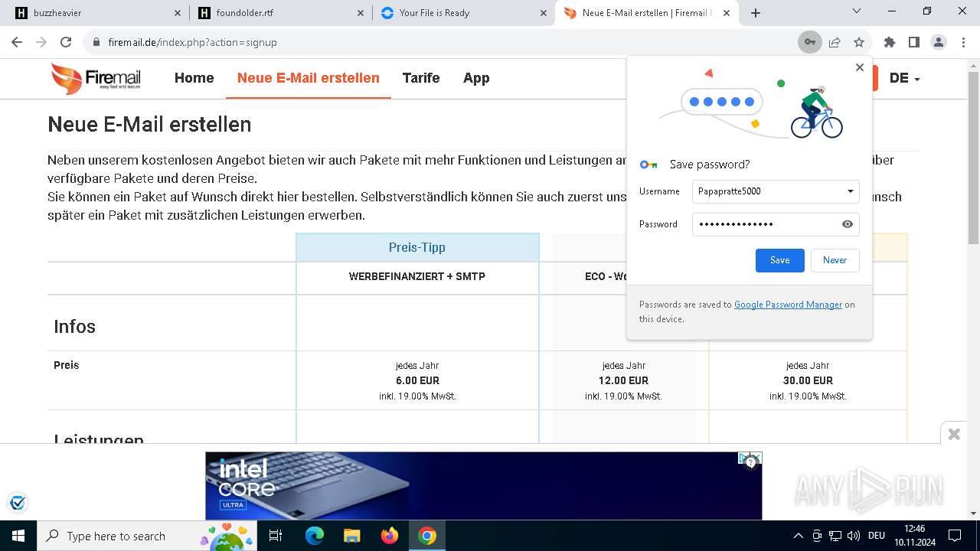Click the Password input field
The width and height of the screenshot is (980, 551).
(x=776, y=224)
